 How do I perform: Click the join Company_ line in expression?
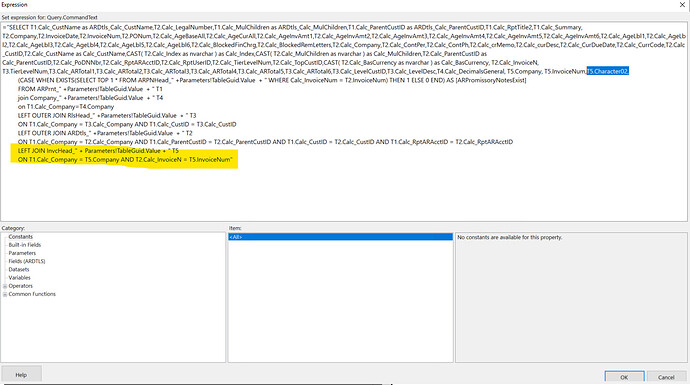[x=90, y=98]
